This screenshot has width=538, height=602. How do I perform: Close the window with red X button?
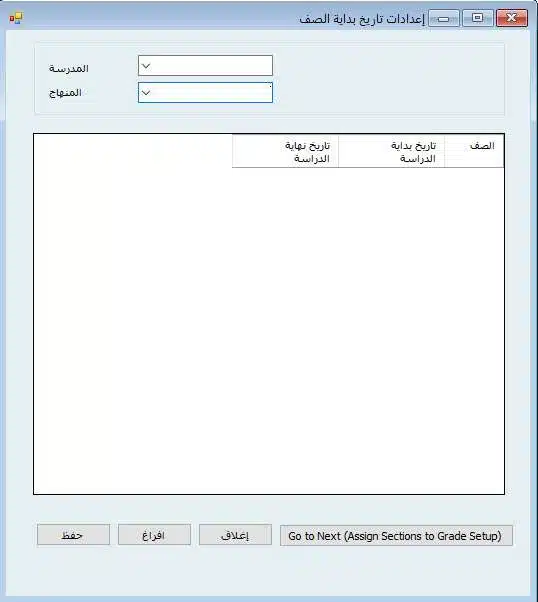tap(512, 18)
